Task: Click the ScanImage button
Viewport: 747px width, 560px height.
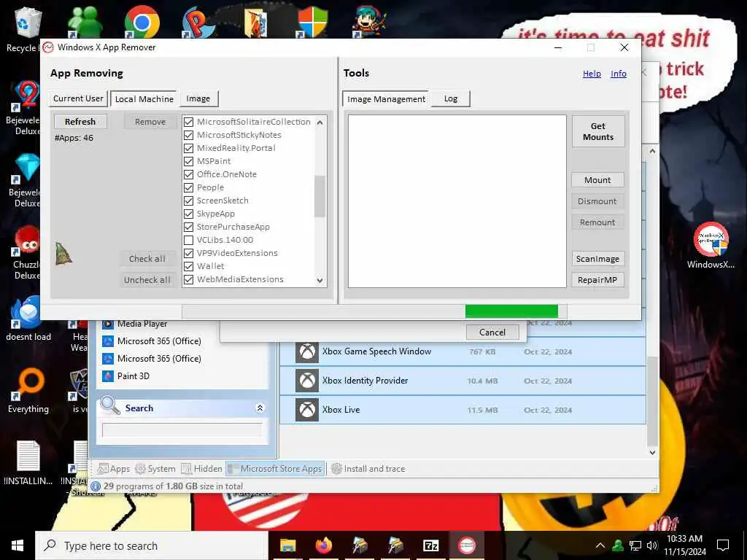Action: (x=598, y=259)
